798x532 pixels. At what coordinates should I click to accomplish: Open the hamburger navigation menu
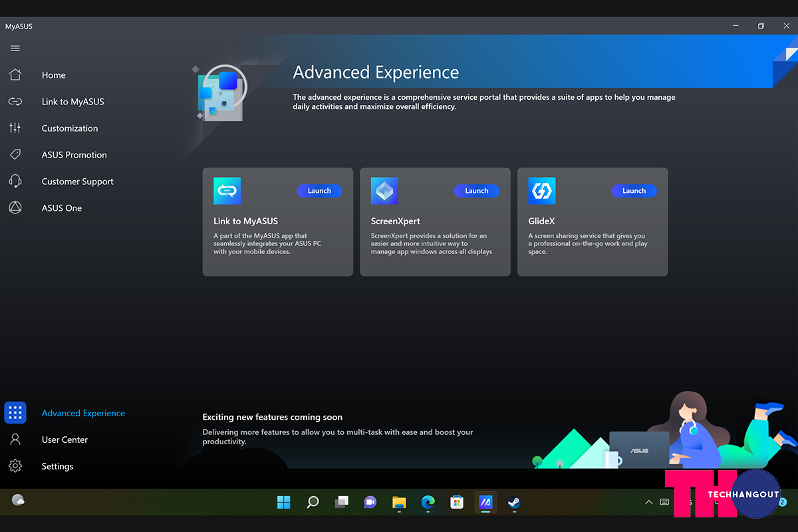[x=15, y=49]
